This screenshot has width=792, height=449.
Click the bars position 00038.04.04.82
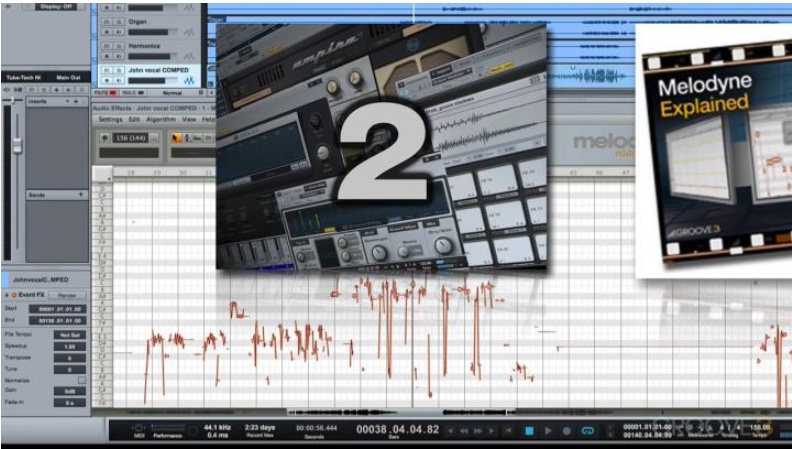coord(398,430)
